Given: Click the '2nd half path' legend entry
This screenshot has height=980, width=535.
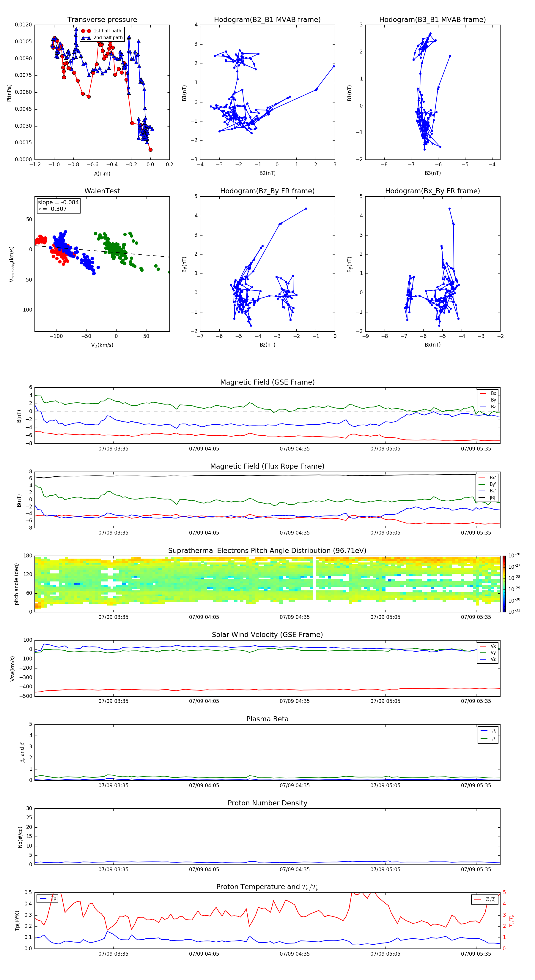Looking at the screenshot, I should click(x=103, y=38).
